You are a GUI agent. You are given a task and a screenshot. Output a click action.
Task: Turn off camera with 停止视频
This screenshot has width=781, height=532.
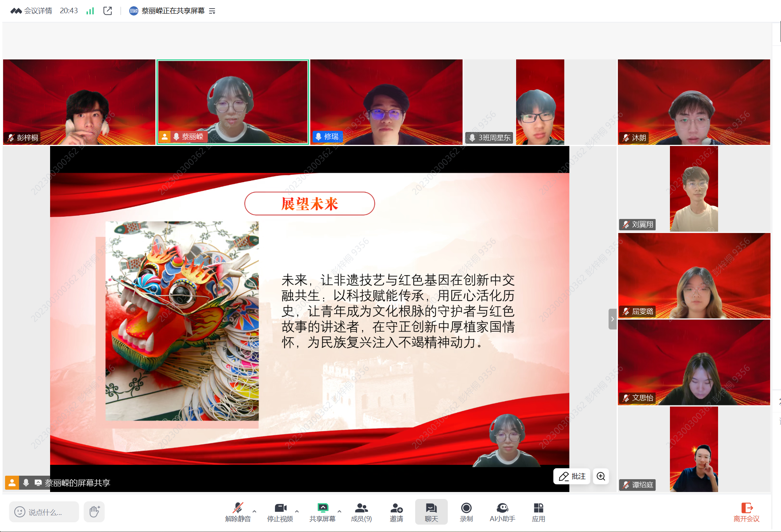pos(280,512)
